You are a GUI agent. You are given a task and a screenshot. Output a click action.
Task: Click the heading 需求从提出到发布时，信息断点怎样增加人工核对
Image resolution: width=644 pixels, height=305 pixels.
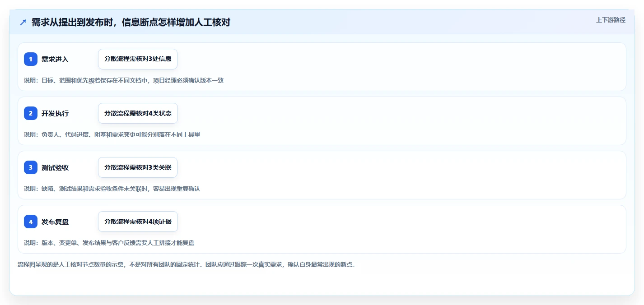tap(131, 22)
